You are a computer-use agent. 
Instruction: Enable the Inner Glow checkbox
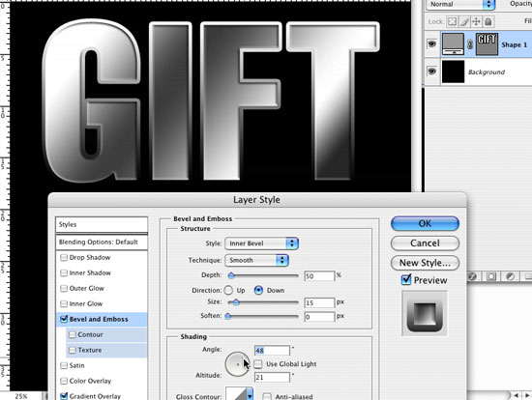(x=64, y=303)
